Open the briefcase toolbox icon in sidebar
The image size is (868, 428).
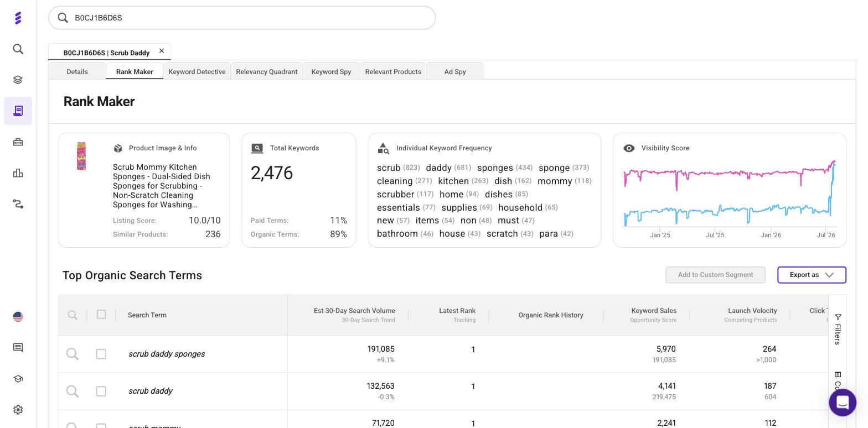coord(18,142)
